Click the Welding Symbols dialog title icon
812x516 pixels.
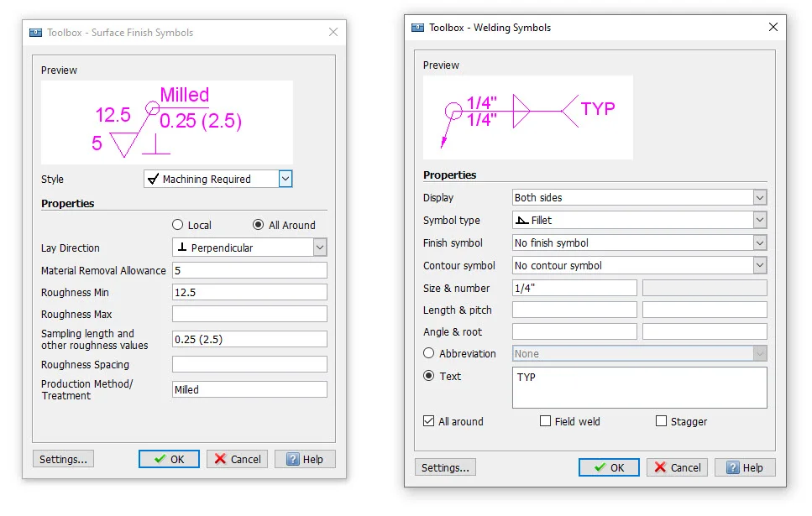(x=417, y=28)
